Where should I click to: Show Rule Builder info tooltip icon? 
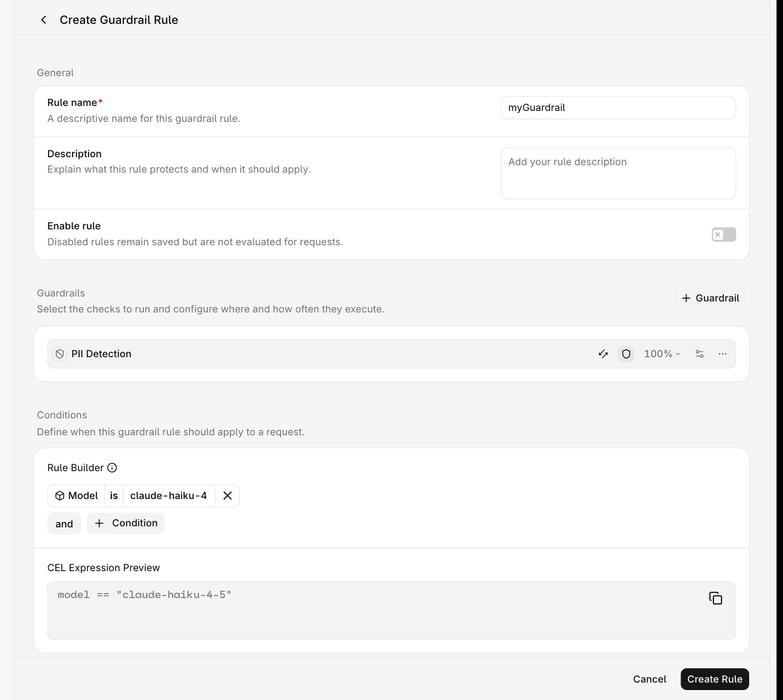pyautogui.click(x=112, y=468)
